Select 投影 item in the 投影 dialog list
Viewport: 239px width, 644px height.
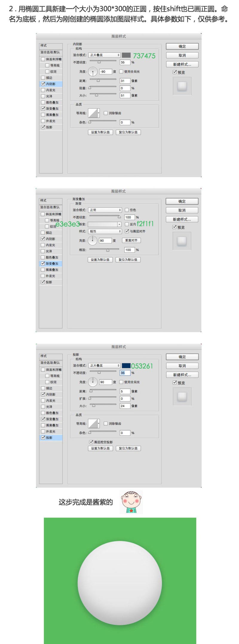point(51,438)
